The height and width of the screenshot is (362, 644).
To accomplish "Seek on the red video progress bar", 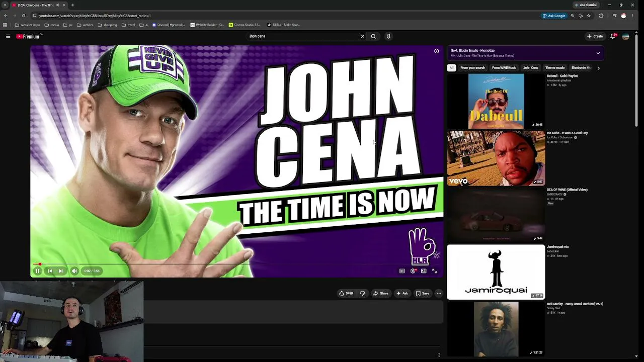I will pyautogui.click(x=236, y=264).
